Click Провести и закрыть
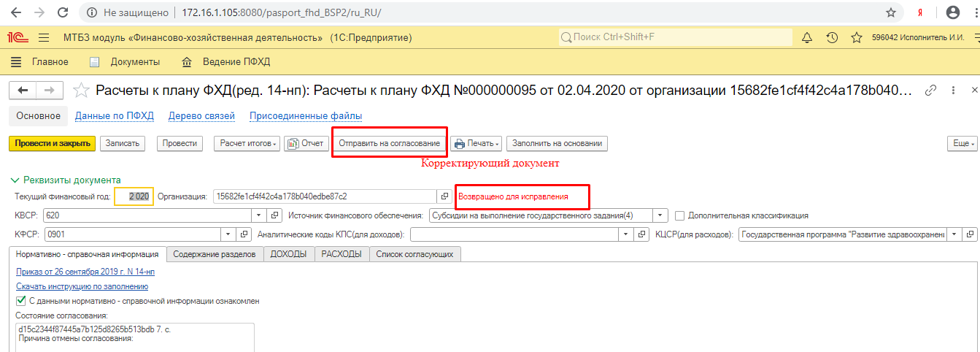Image resolution: width=980 pixels, height=352 pixels. point(53,143)
